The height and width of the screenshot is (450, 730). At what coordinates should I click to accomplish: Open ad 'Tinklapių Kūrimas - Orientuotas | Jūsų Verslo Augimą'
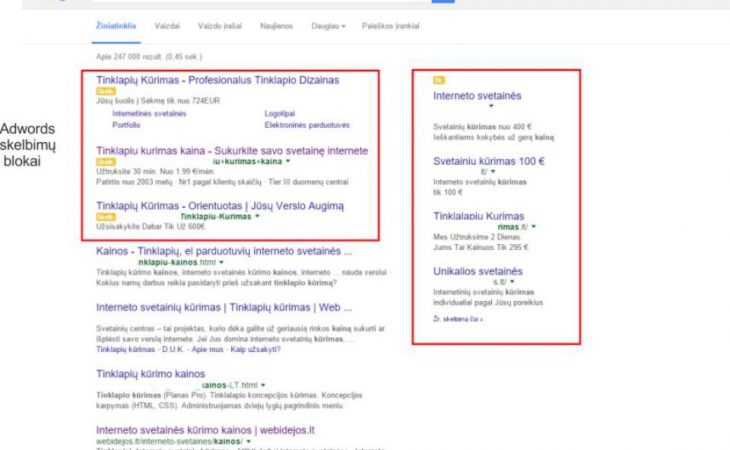[220, 206]
